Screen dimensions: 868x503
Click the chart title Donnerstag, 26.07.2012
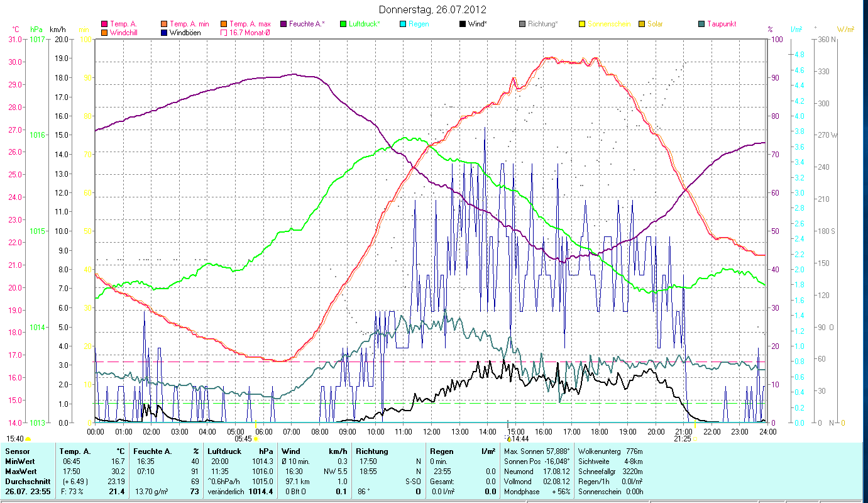[432, 9]
